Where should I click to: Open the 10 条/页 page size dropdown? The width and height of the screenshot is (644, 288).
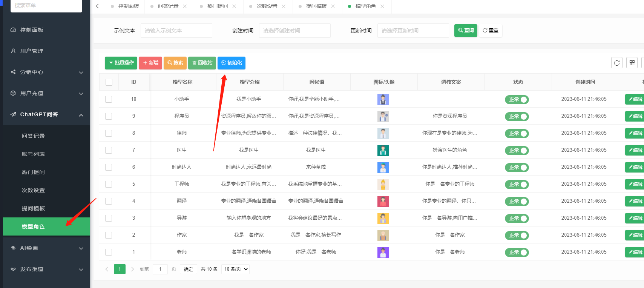tap(235, 269)
